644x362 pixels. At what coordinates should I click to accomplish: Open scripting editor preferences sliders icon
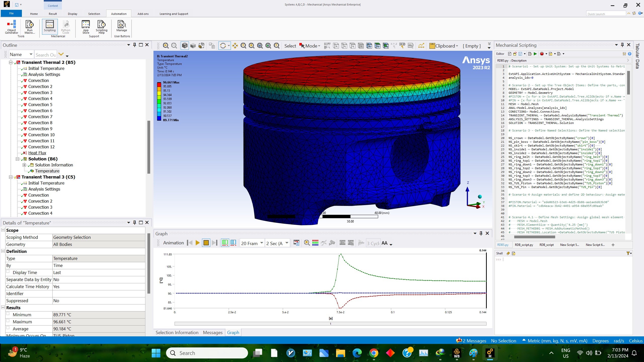click(624, 54)
